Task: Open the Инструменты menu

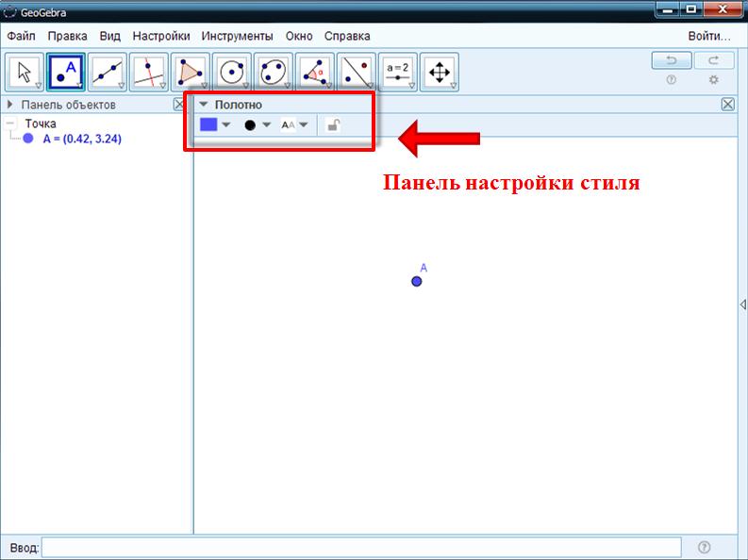Action: [x=237, y=36]
